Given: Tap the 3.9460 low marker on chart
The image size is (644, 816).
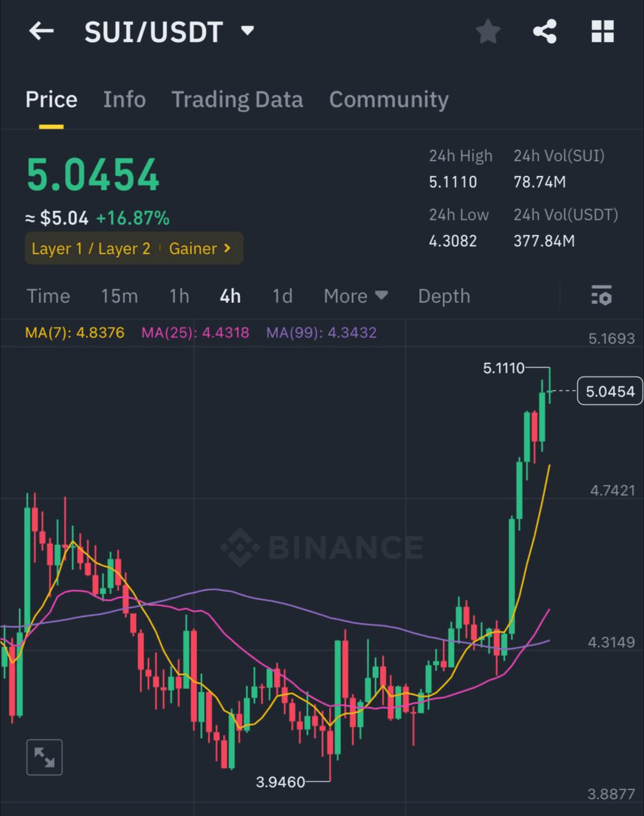Looking at the screenshot, I should tap(281, 782).
